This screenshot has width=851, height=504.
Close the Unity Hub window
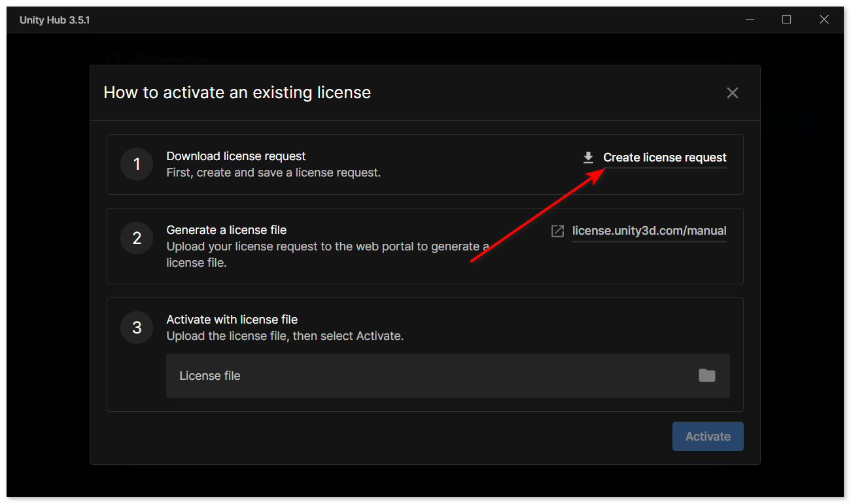(x=824, y=20)
